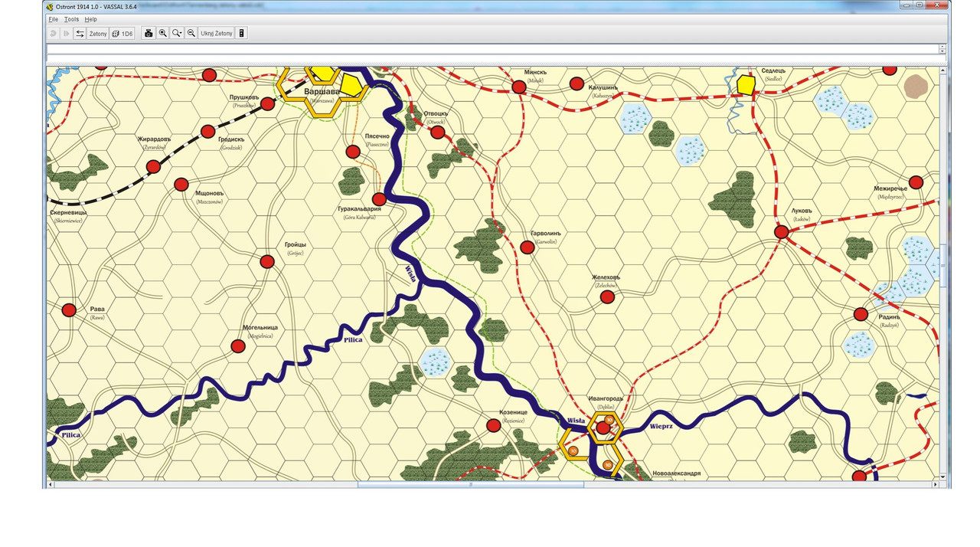Image resolution: width=980 pixels, height=547 pixels.
Task: Click the Wieprz river label
Action: pyautogui.click(x=661, y=426)
